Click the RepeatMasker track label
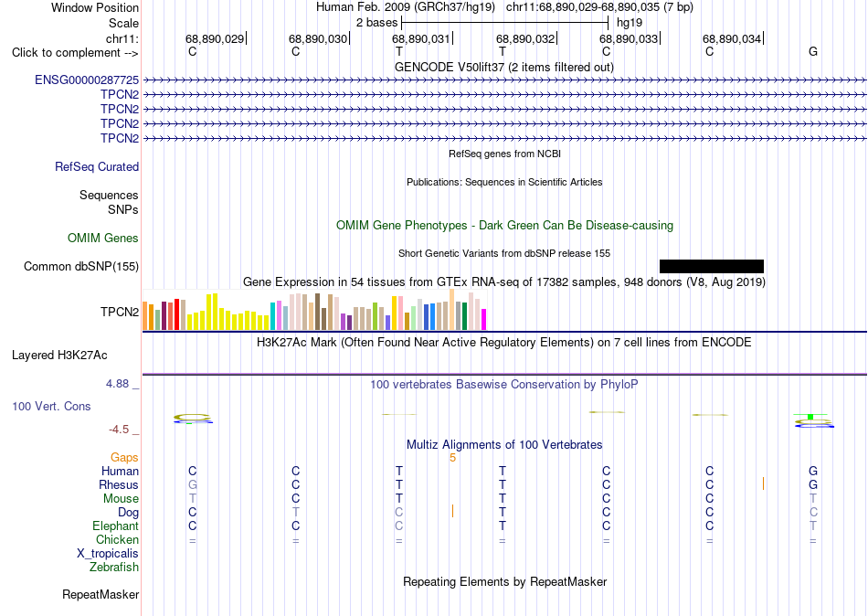Viewport: 868px width, 616px height. pos(101,594)
